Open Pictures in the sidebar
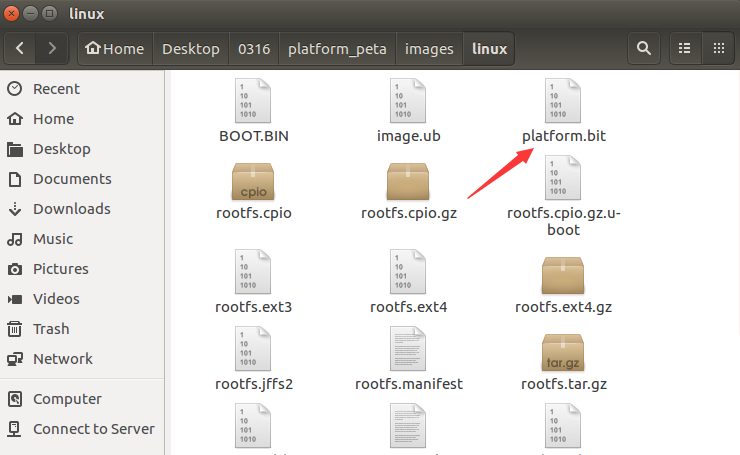This screenshot has width=740, height=455. point(82,269)
